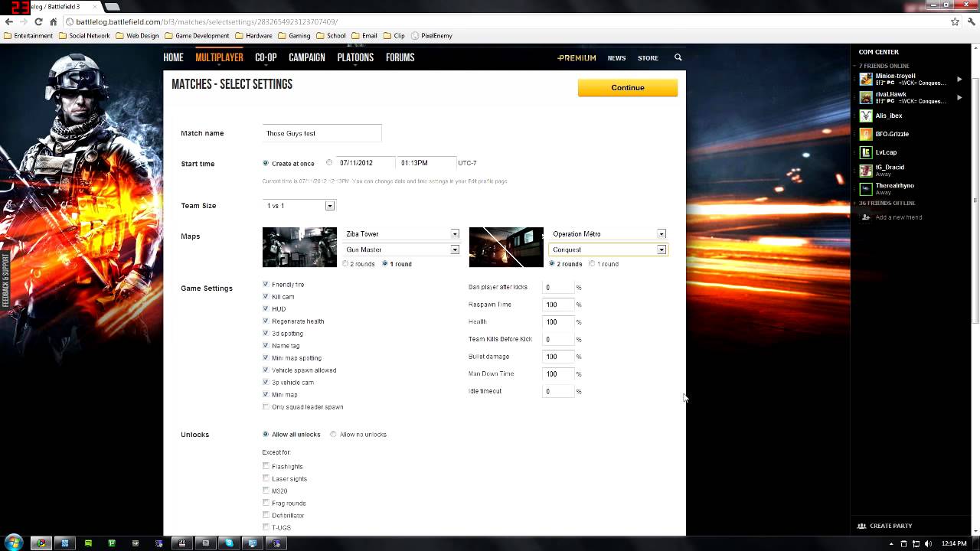Select Allow no unlocks option
Screen dimensions: 980x551
[x=333, y=434]
